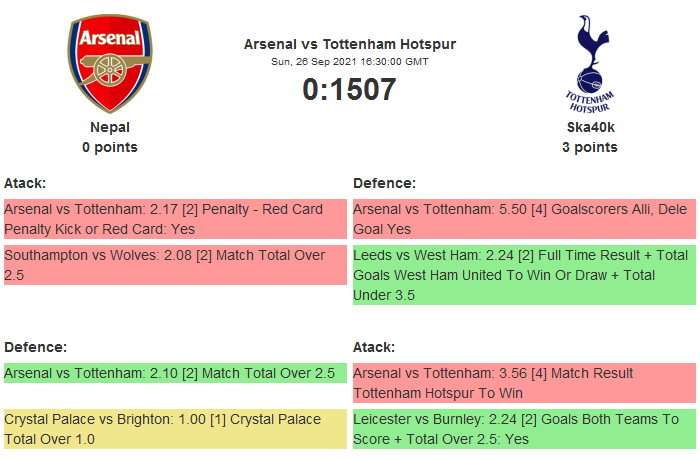Click the 0:1507 score display
700x460 pixels.
(349, 90)
